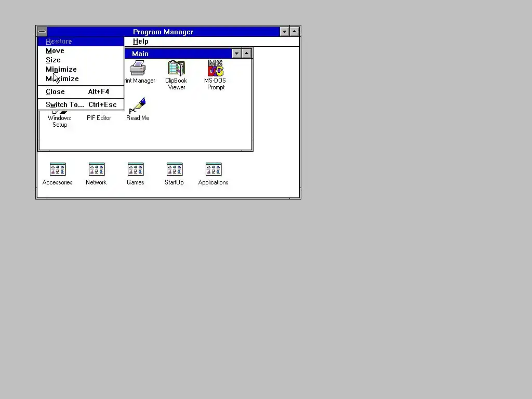Image resolution: width=532 pixels, height=399 pixels.
Task: Open the Print Manager printer icon
Action: 138,68
